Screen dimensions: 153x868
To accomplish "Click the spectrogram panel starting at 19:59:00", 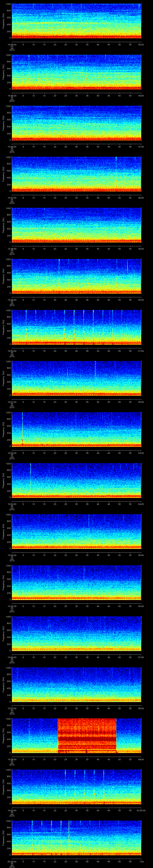I will pyautogui.click(x=77, y=786).
